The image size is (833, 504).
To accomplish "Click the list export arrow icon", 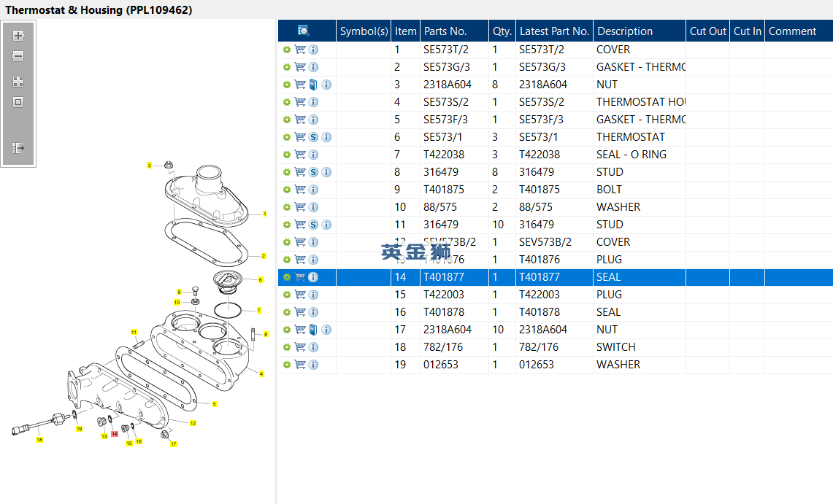I will tap(18, 147).
